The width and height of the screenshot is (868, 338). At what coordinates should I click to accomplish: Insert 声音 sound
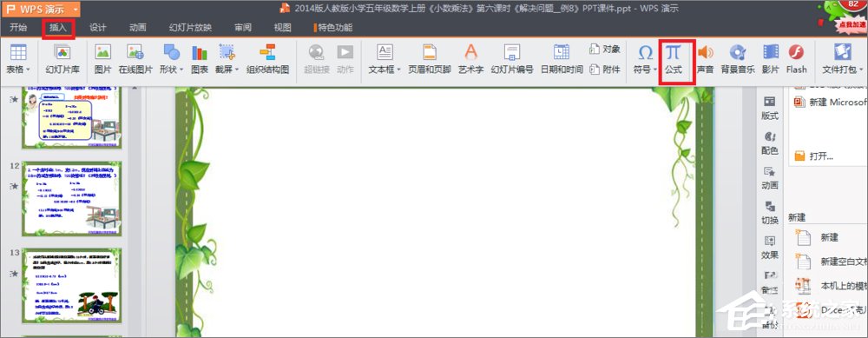705,59
